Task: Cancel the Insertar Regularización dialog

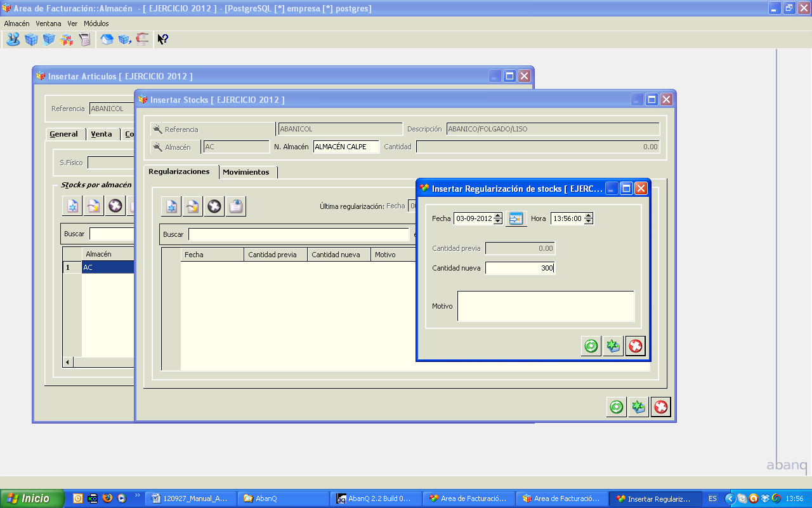Action: pos(636,346)
